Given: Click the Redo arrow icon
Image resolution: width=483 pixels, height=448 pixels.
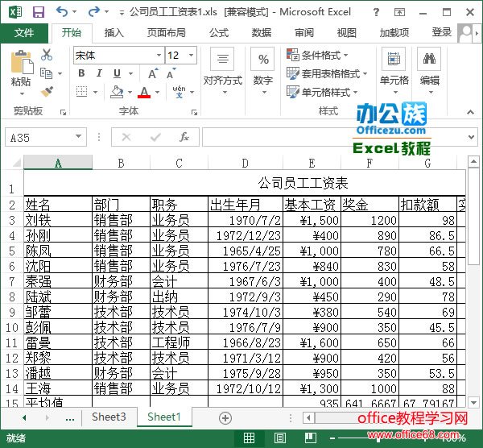Looking at the screenshot, I should [93, 12].
